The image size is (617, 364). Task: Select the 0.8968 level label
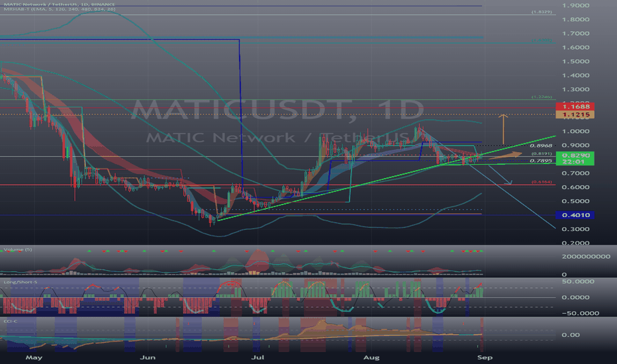541,146
